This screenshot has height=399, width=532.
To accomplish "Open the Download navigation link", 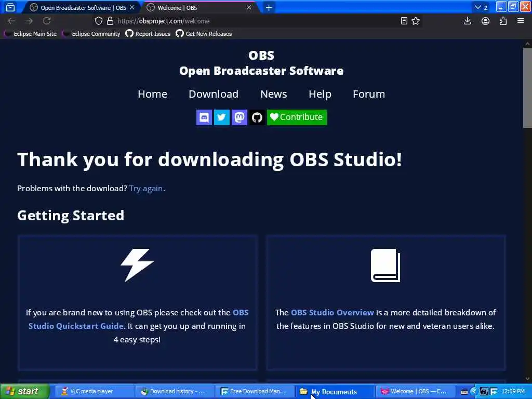I will tap(214, 94).
